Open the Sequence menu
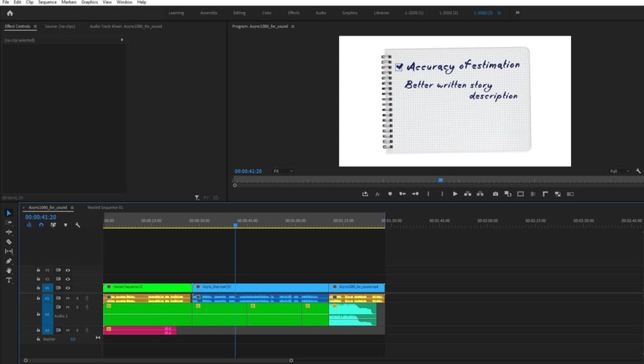The image size is (644, 364). click(47, 2)
